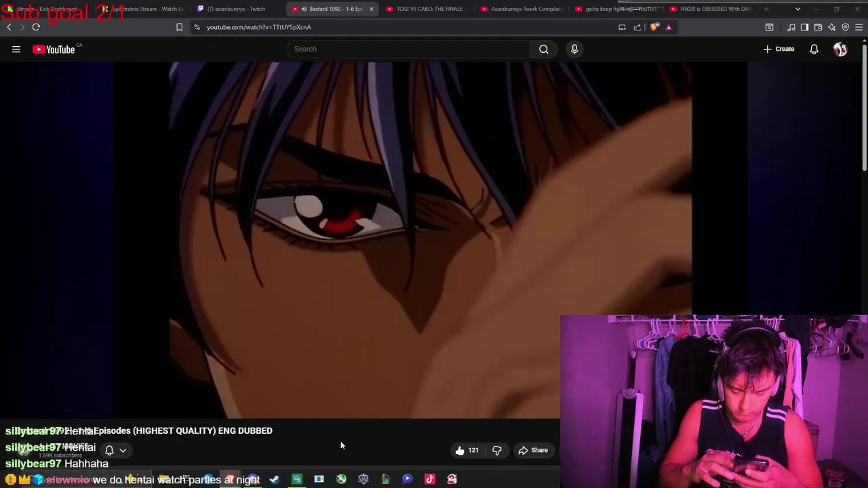Close the Bastard 1992 tab
Image resolution: width=868 pixels, height=488 pixels.
(x=371, y=9)
